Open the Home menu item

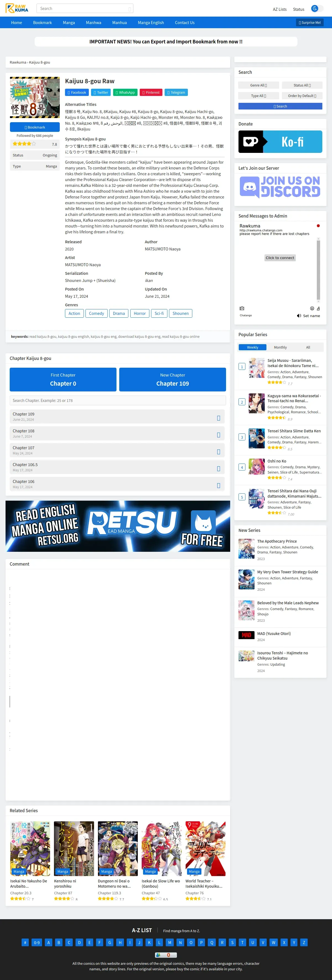[16, 22]
